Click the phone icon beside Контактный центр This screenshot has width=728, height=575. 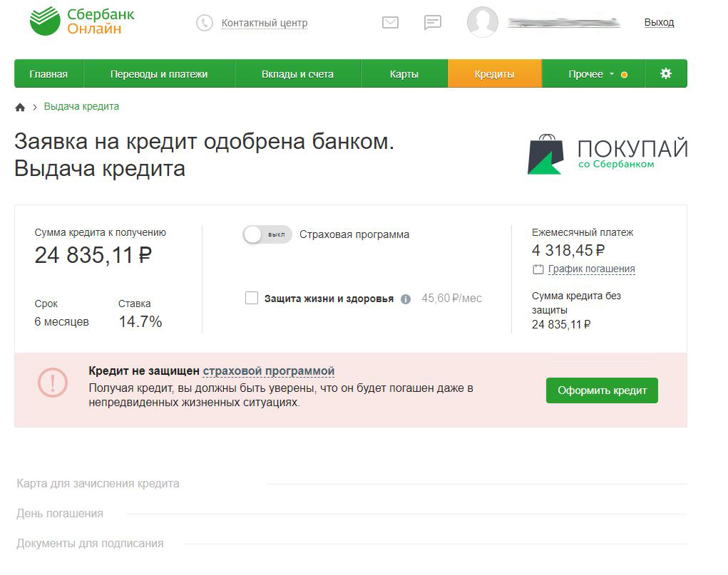(205, 23)
